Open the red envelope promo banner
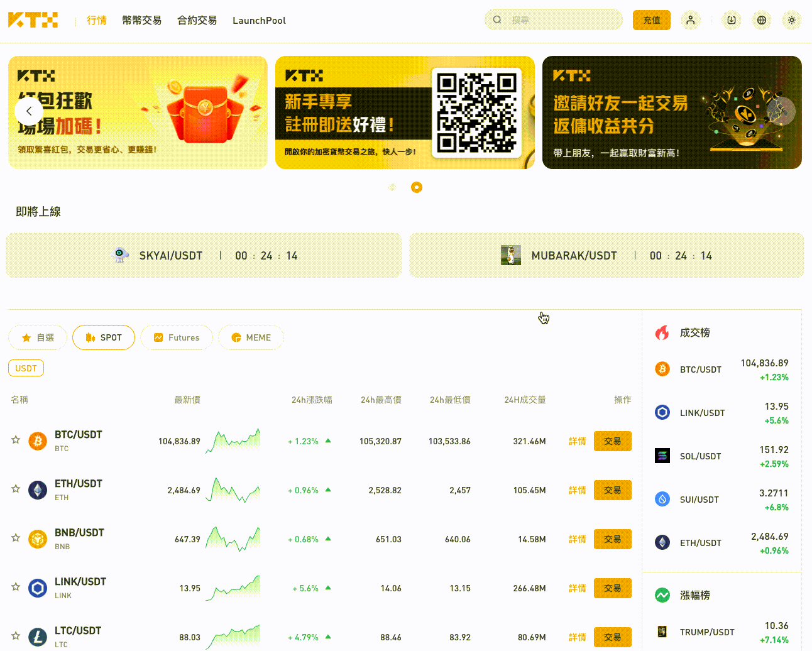Viewport: 812px width, 651px height. point(138,112)
